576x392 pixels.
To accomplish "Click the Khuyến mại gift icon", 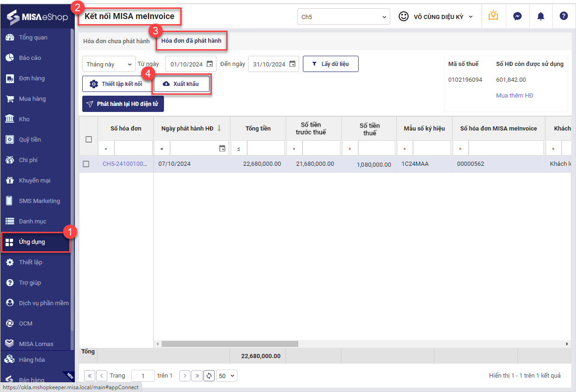I will [9, 181].
